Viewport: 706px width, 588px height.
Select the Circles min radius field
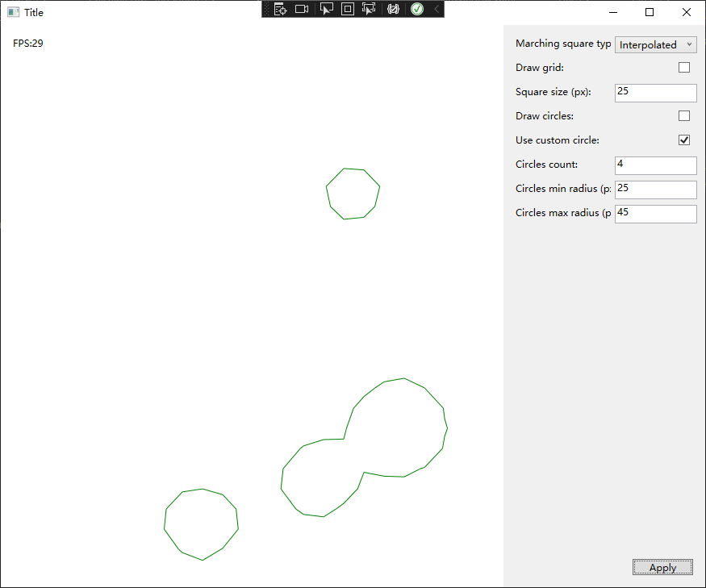click(655, 190)
